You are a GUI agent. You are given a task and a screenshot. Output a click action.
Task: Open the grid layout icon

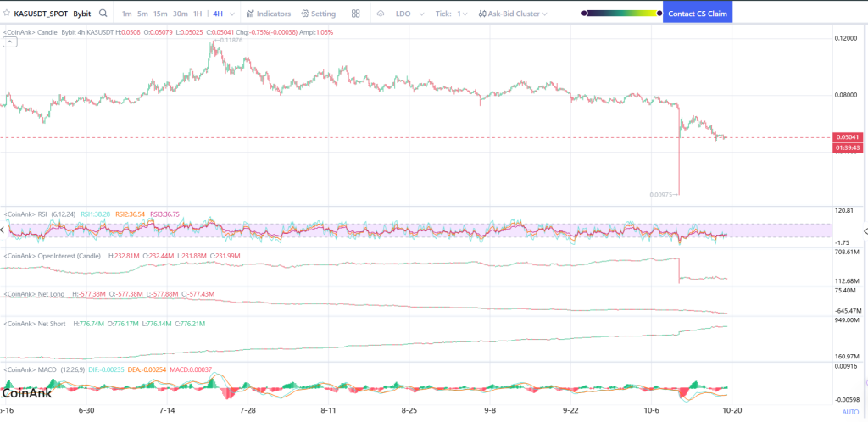coord(355,14)
